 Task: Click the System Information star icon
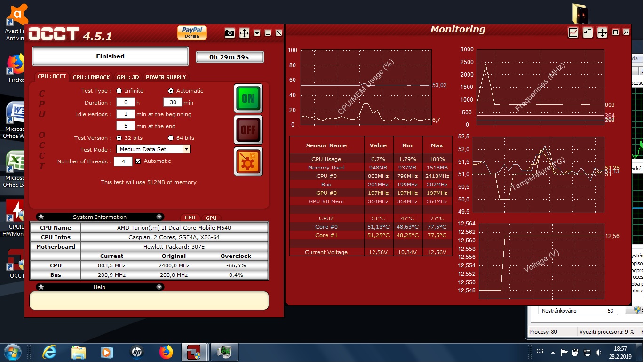pyautogui.click(x=41, y=217)
